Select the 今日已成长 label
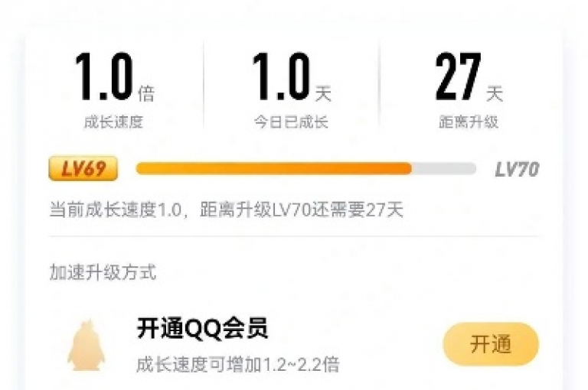The image size is (588, 390). pyautogui.click(x=292, y=122)
